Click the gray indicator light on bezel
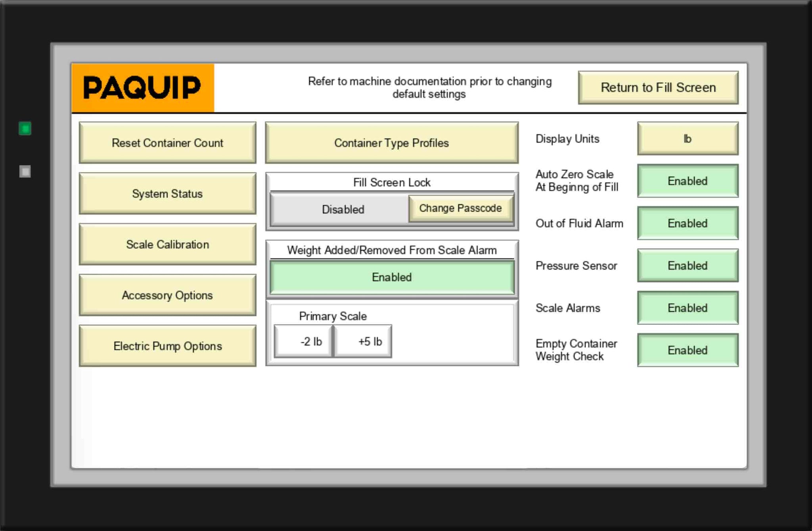Screen dimensions: 812x531 click(x=25, y=171)
